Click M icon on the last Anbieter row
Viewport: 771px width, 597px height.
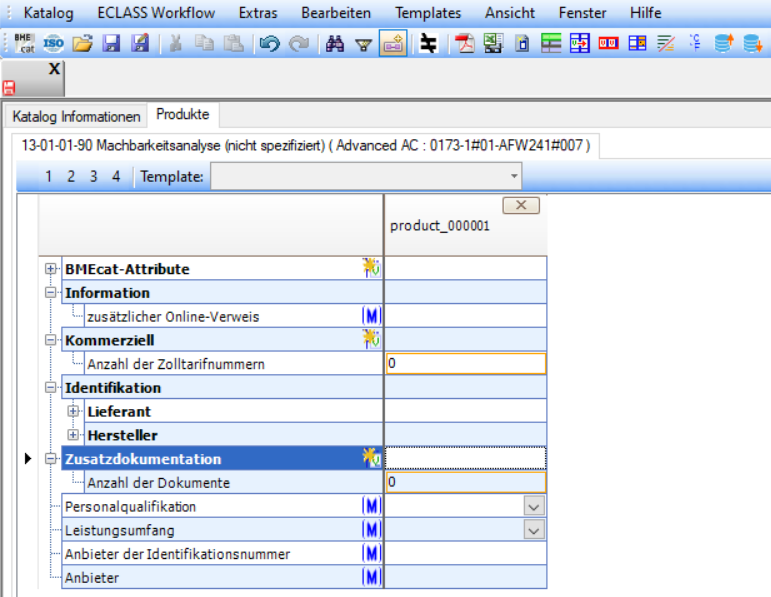point(372,577)
